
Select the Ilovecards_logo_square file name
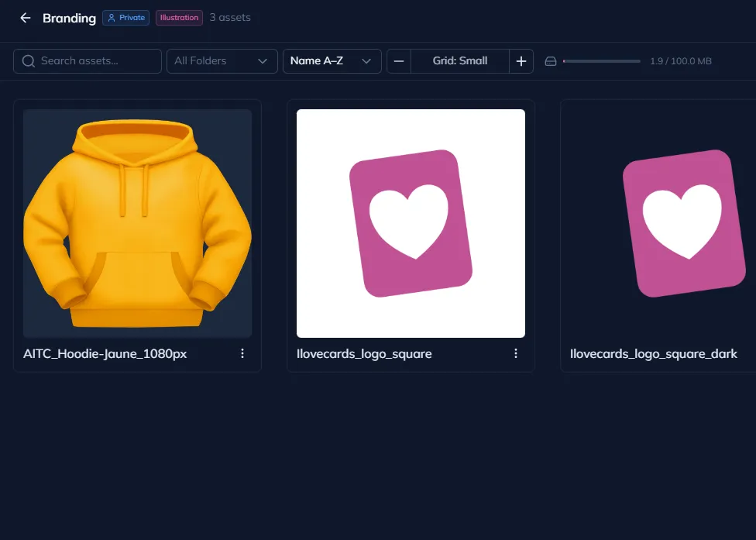tap(364, 353)
